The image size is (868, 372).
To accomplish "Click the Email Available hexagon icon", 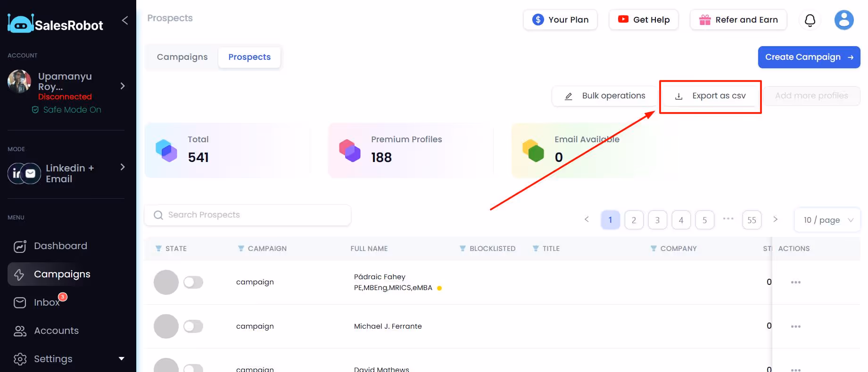I will pyautogui.click(x=533, y=150).
